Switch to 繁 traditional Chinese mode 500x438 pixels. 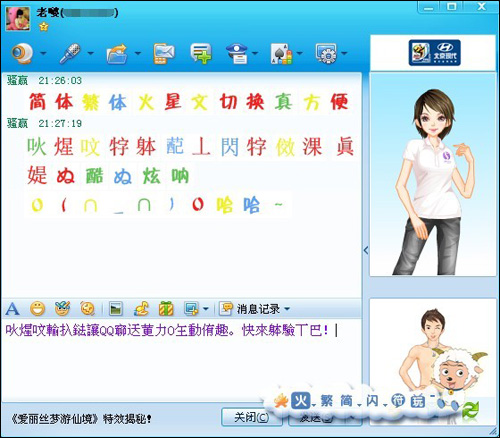pos(327,401)
